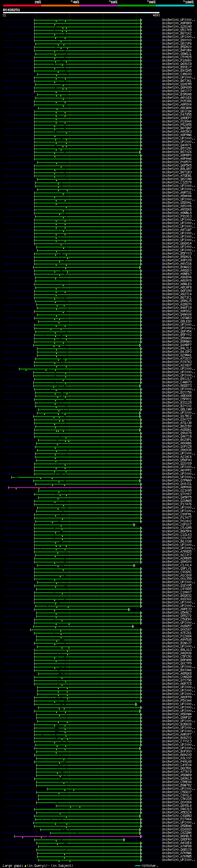The image size is (197, 868).
Task: Select hit UniRef100_Q1HCM5
Action: [x=177, y=84]
